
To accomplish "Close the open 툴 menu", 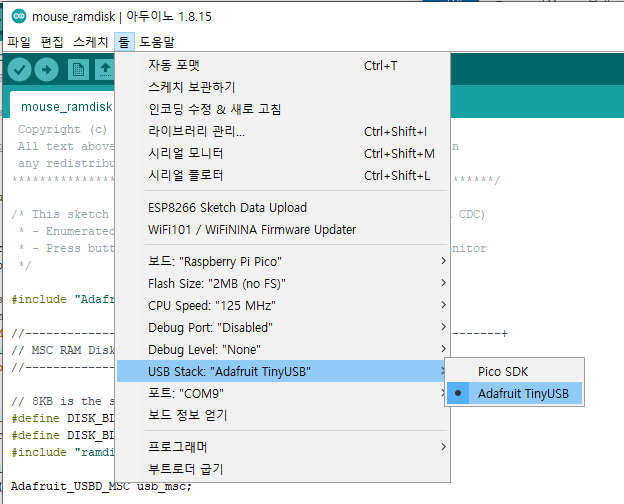I will [124, 42].
